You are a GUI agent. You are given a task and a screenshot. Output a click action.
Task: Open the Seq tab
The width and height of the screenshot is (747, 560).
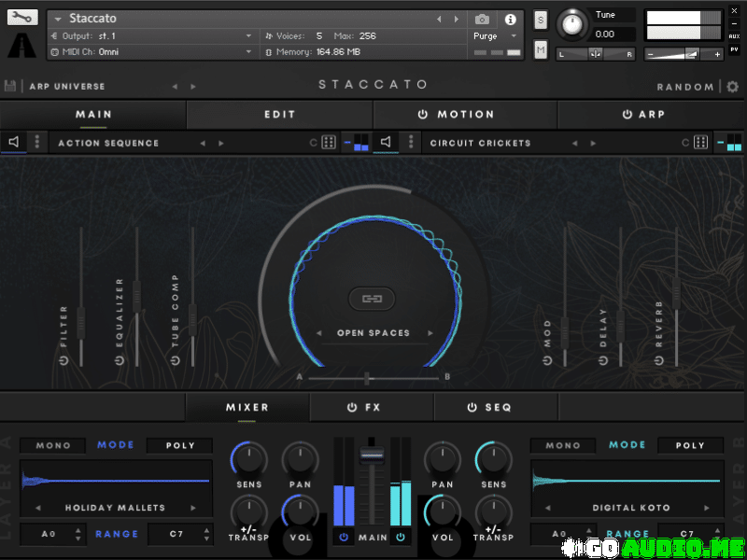(496, 408)
